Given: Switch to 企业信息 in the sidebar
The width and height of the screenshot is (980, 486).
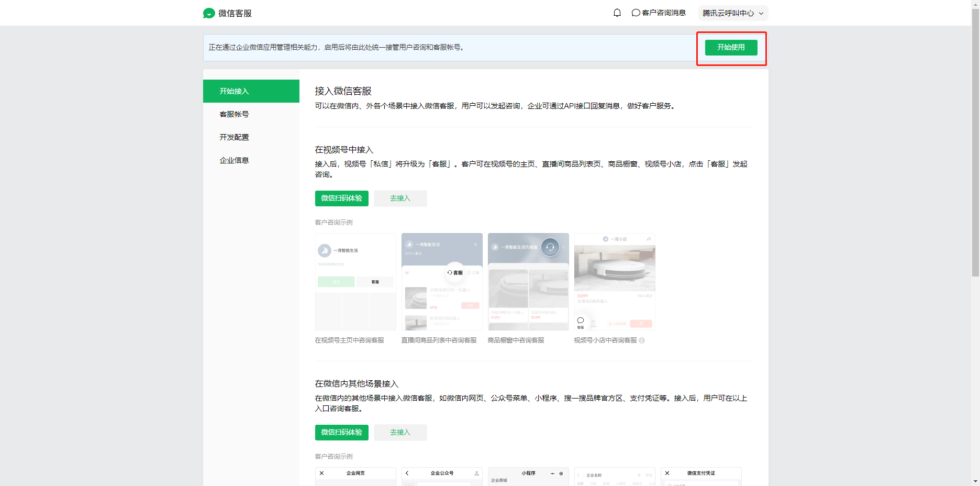Looking at the screenshot, I should click(251, 160).
